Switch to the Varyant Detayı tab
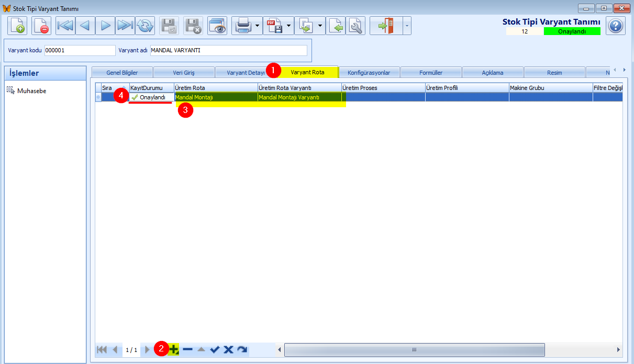The width and height of the screenshot is (634, 364). pos(246,72)
